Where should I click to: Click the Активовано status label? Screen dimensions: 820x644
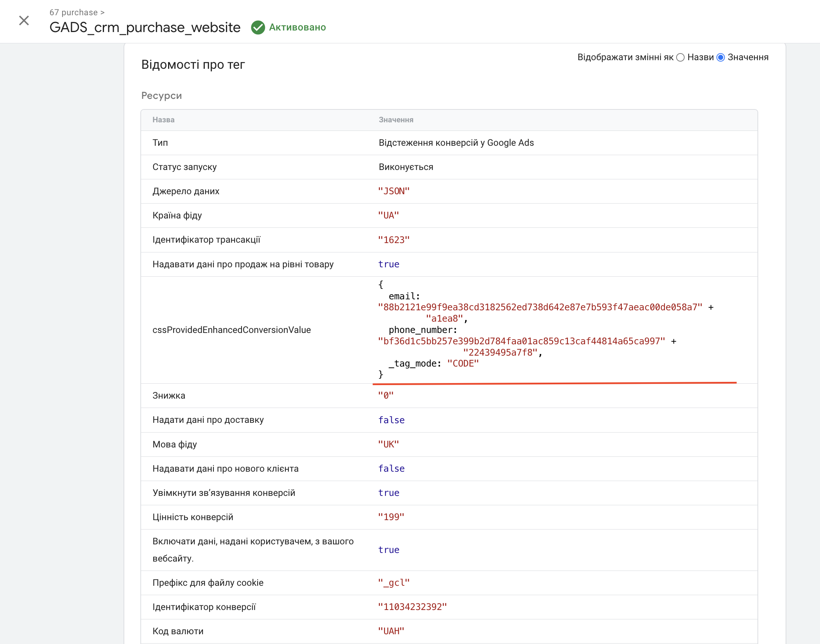[297, 27]
